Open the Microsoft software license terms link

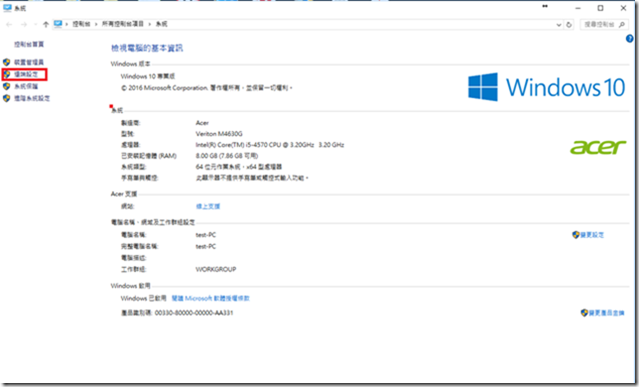tap(210, 299)
